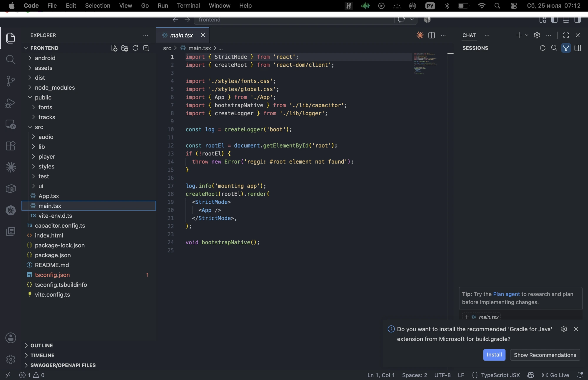The height and width of the screenshot is (380, 588).
Task: Select the main.tsx editor tab
Action: [181, 35]
